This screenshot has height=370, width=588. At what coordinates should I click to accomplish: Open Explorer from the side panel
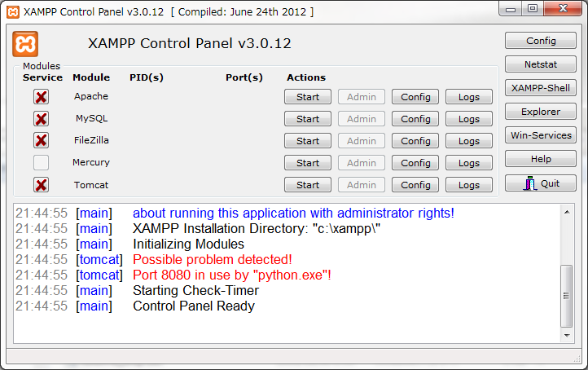click(x=541, y=112)
